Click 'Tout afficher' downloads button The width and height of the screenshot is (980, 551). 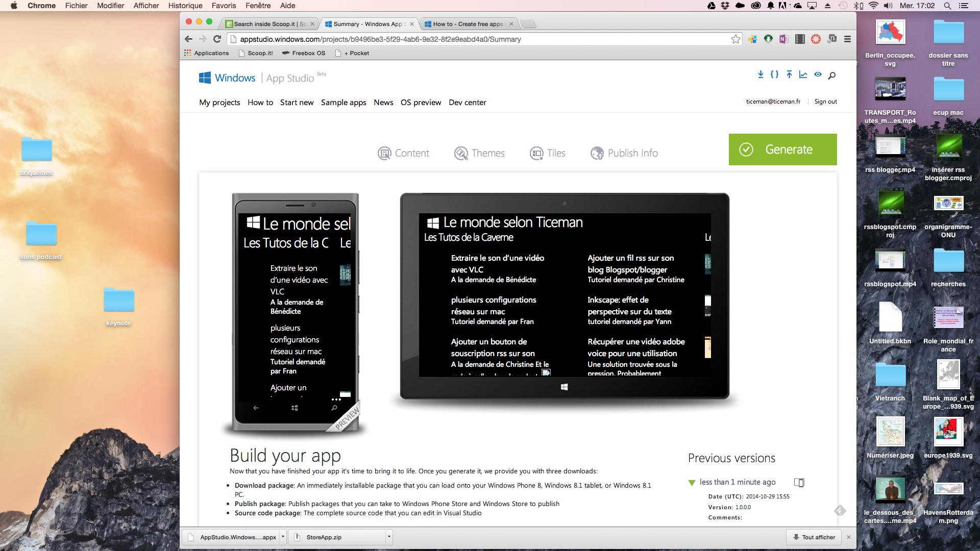click(814, 537)
